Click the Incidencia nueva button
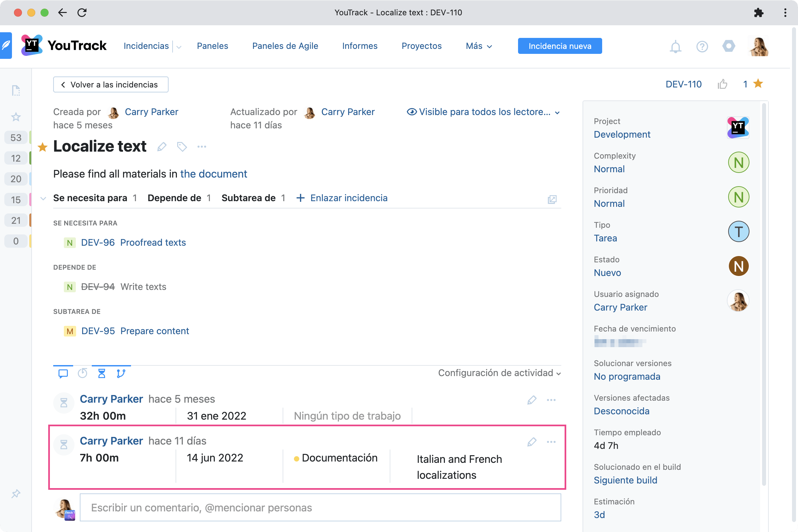 560,46
